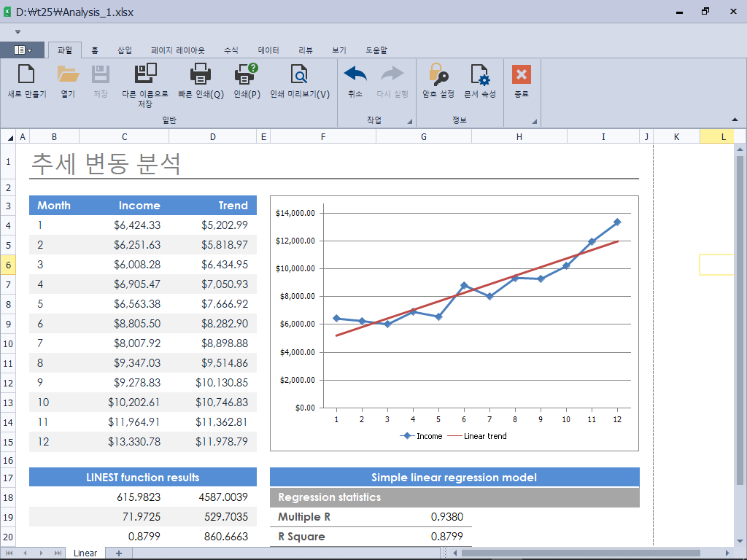
Task: Open the 데이터 ribbon tab
Action: (268, 50)
